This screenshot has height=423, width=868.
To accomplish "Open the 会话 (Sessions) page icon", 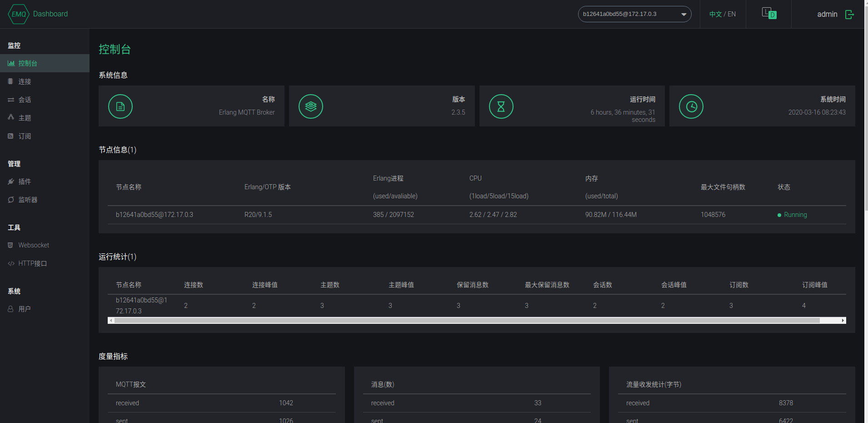I will pyautogui.click(x=10, y=100).
